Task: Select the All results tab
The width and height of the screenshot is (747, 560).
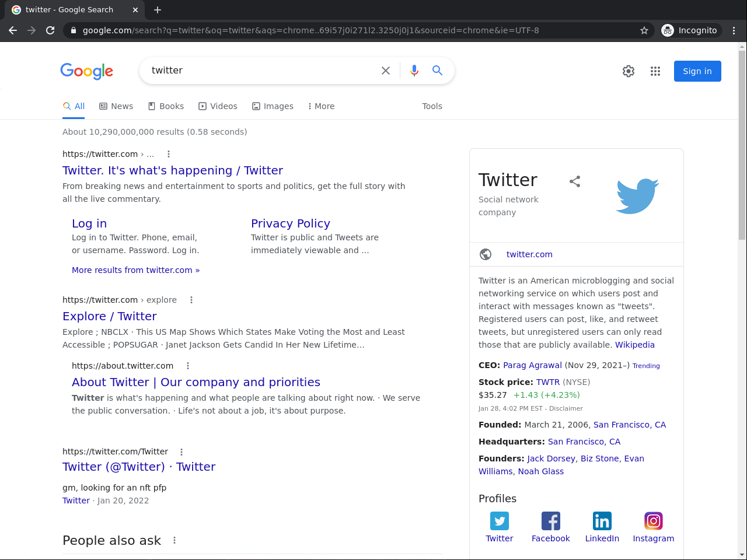Action: click(x=74, y=106)
